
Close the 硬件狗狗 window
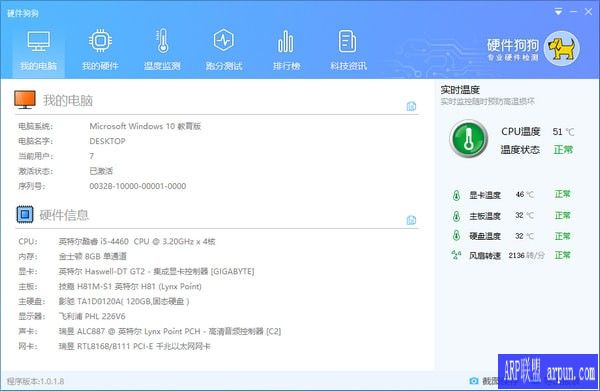point(589,12)
